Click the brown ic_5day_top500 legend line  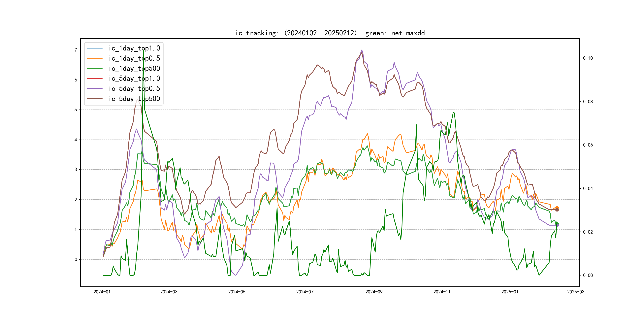(x=94, y=99)
